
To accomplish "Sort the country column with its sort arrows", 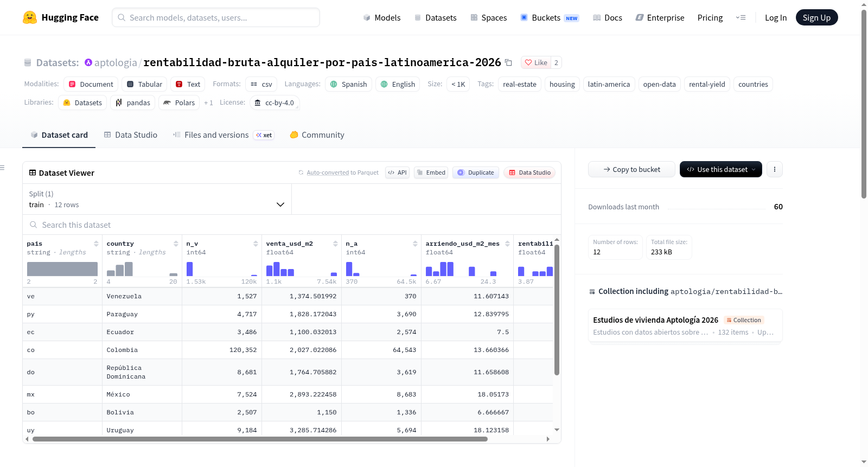I will 176,244.
